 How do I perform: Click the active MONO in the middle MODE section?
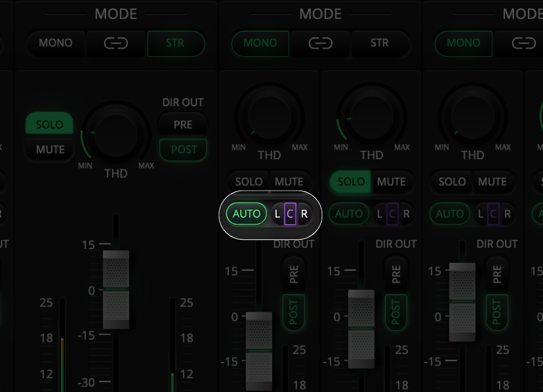click(260, 43)
